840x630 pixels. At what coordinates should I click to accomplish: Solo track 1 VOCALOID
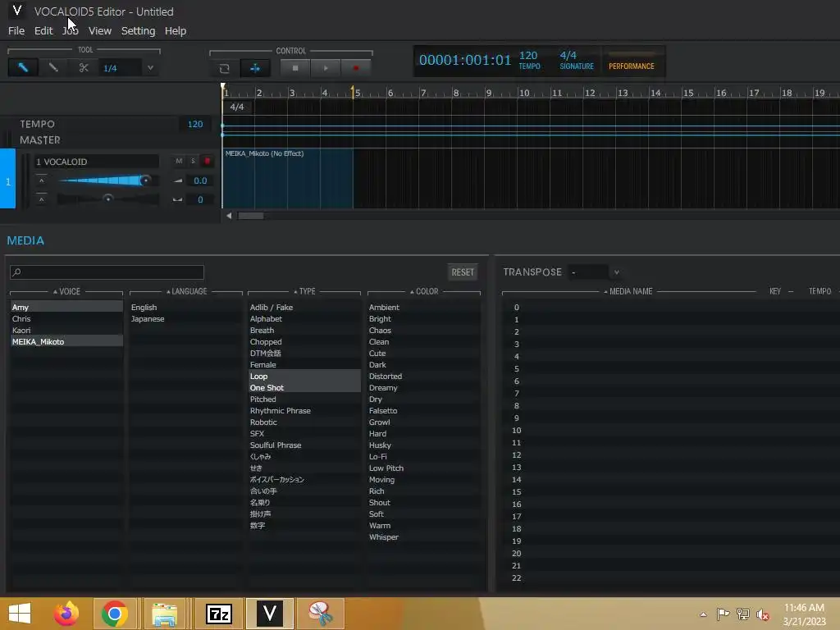[x=193, y=162]
